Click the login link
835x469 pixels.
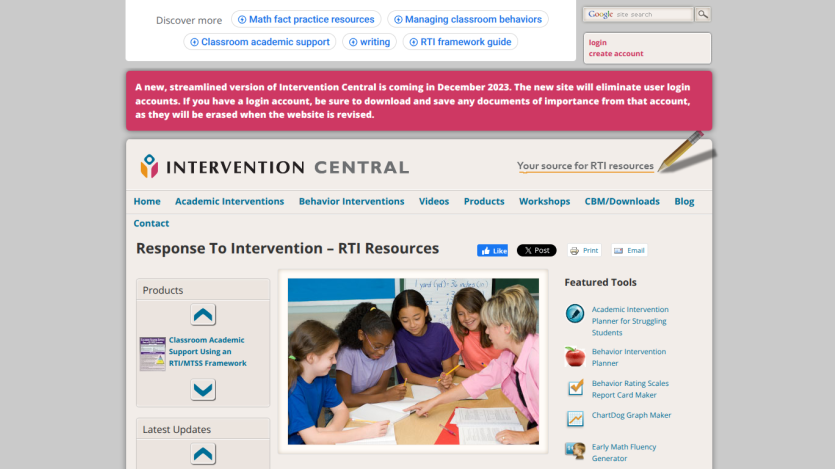(597, 43)
